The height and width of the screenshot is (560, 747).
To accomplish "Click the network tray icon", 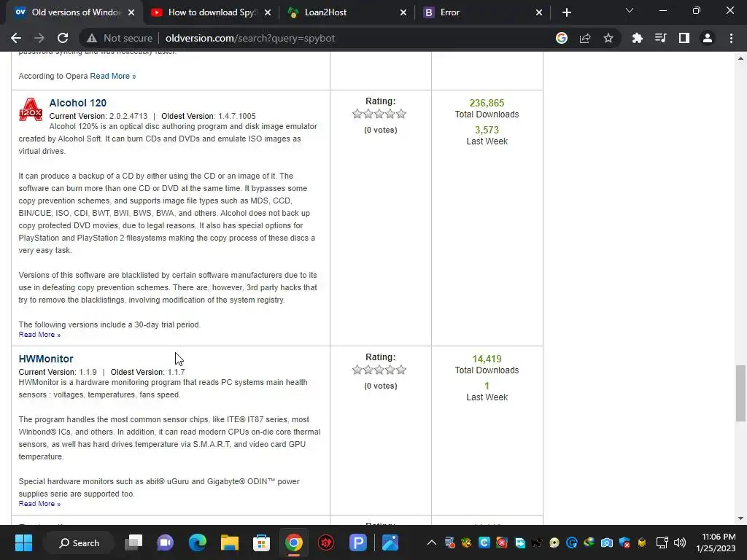I will (x=662, y=542).
